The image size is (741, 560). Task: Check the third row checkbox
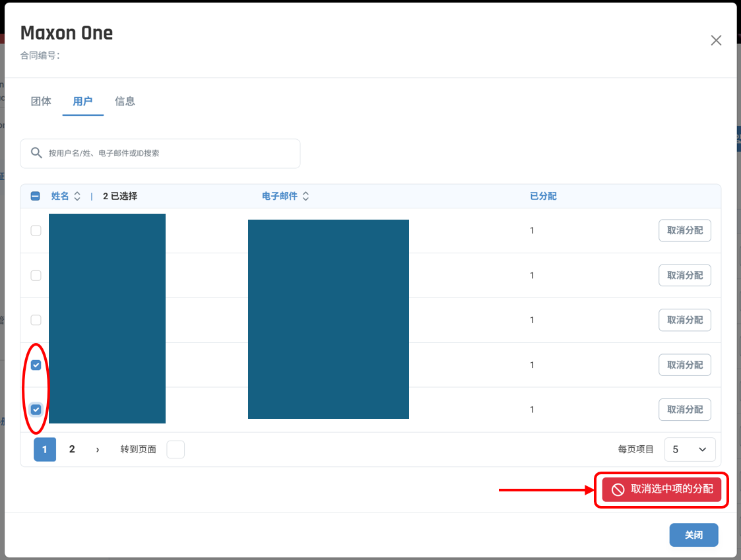click(36, 320)
